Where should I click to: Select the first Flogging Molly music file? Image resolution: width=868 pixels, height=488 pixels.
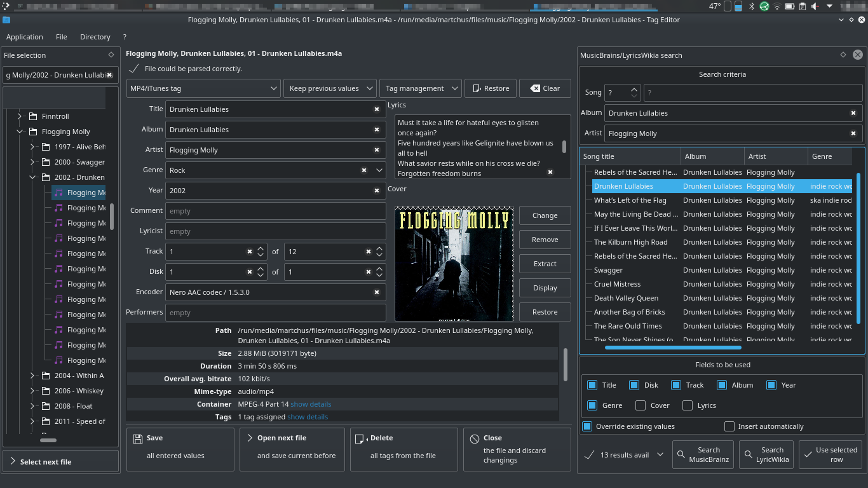[x=79, y=193]
